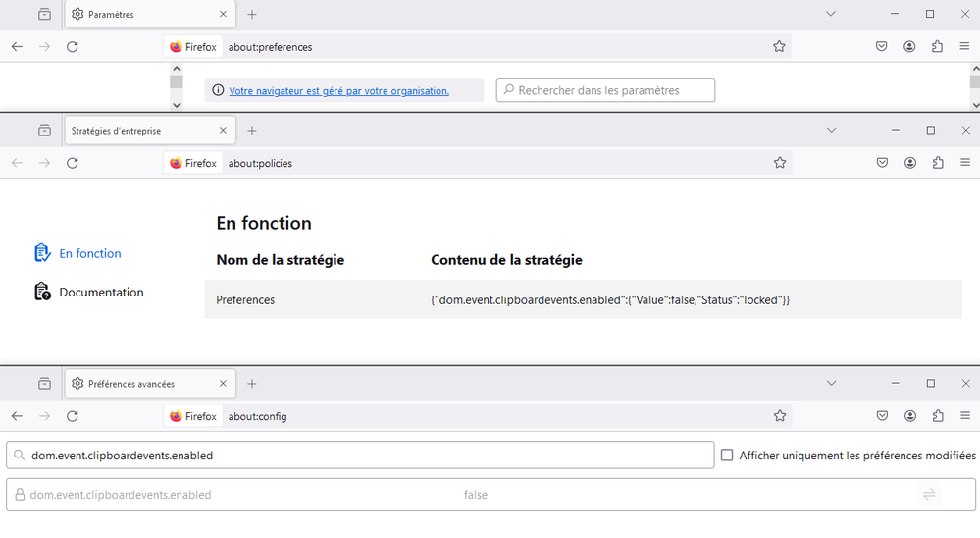Open the account icon in the about:policies window
The height and width of the screenshot is (538, 980).
tap(910, 163)
